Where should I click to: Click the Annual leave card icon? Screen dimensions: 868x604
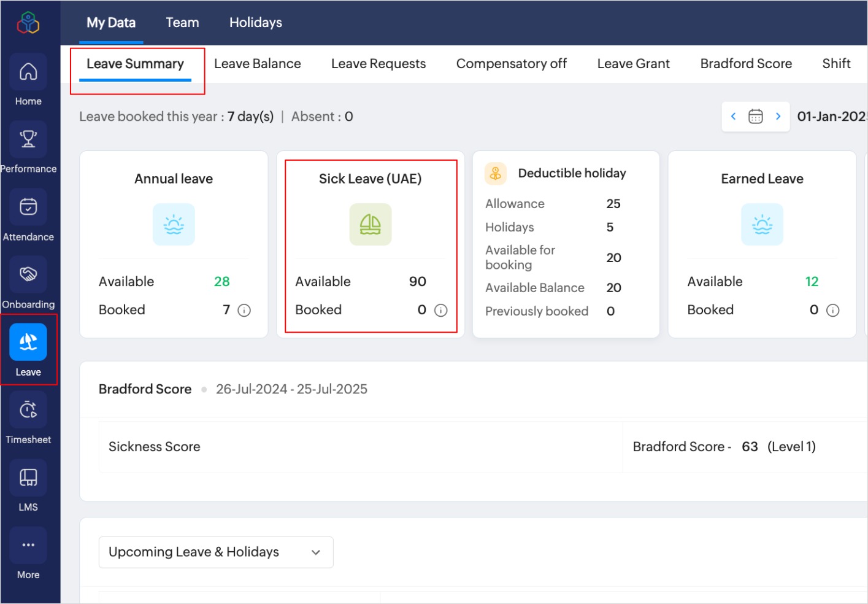[x=174, y=225]
